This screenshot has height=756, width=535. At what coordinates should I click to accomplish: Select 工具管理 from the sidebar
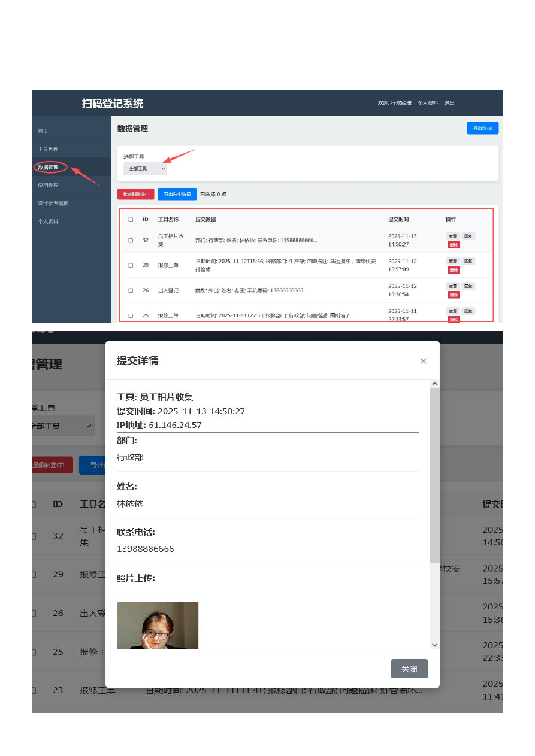tap(48, 148)
